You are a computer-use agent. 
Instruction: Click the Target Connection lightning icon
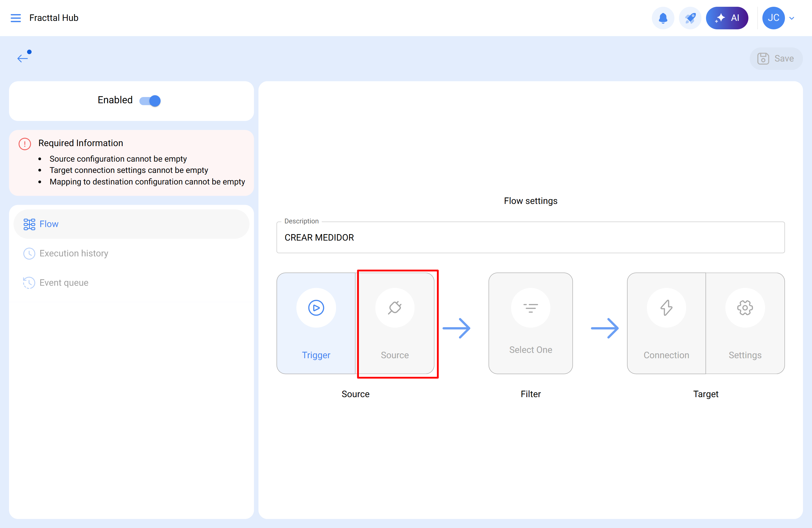(666, 307)
